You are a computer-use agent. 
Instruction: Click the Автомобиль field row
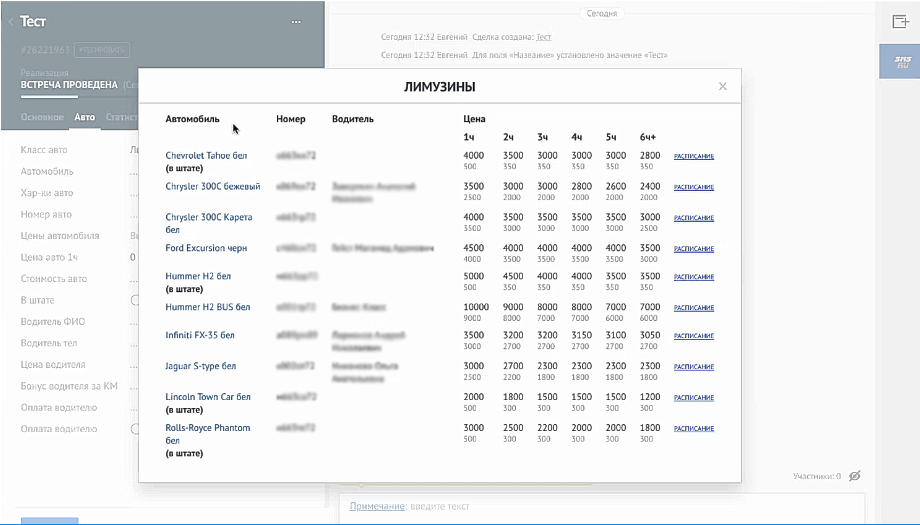(79, 171)
